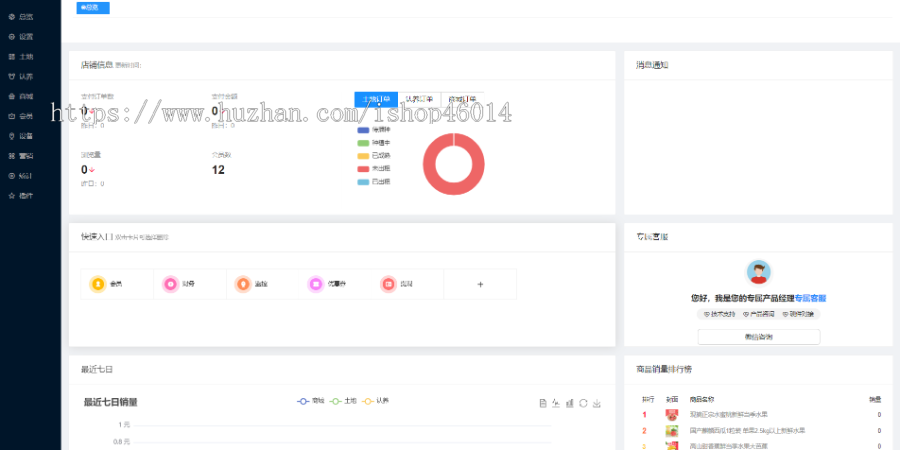Click the 商品名称 column header

tap(702, 399)
